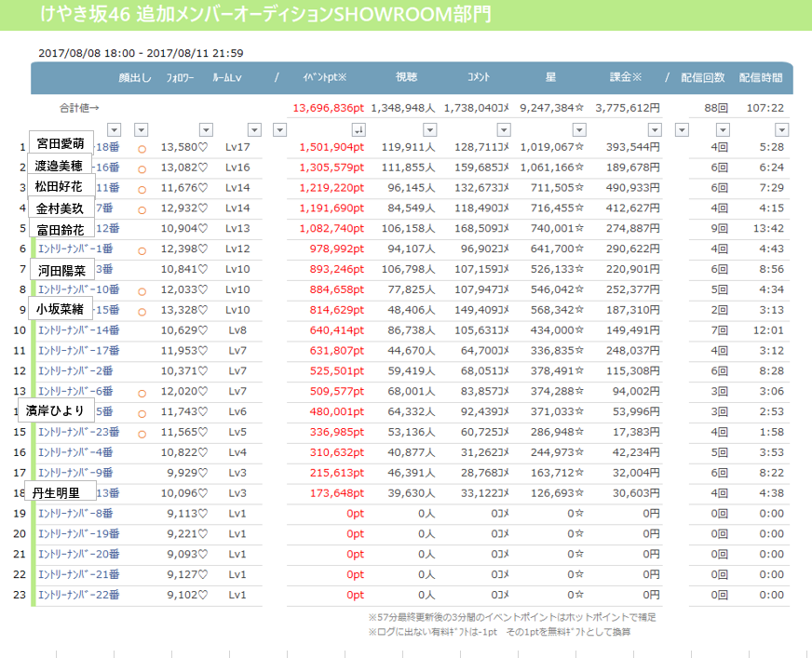Open the エントリーナンバー-2番 link
The height and width of the screenshot is (658, 812).
click(75, 370)
